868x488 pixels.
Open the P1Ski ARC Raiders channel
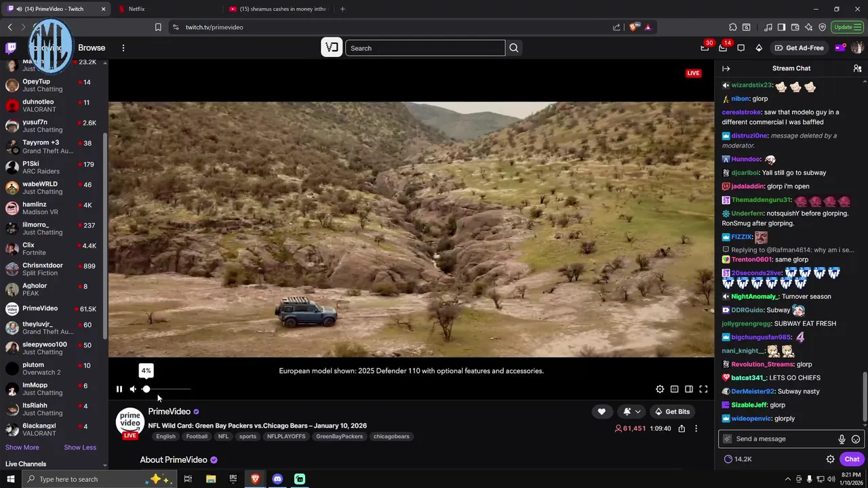click(x=51, y=167)
